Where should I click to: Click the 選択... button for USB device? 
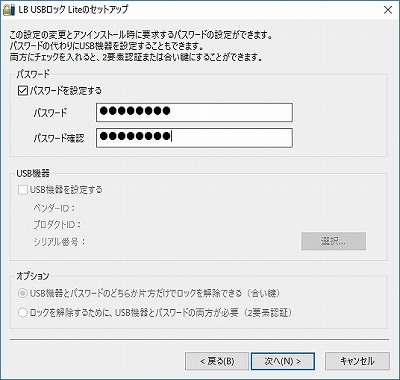(333, 241)
